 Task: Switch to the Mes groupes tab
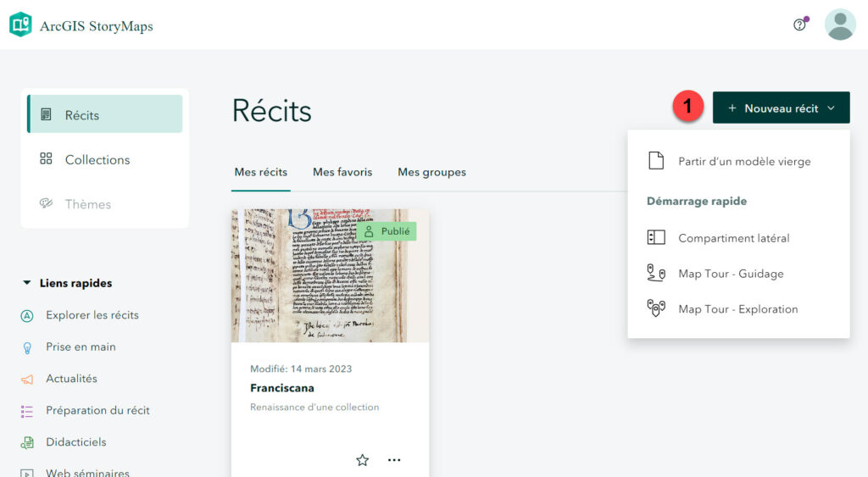431,172
